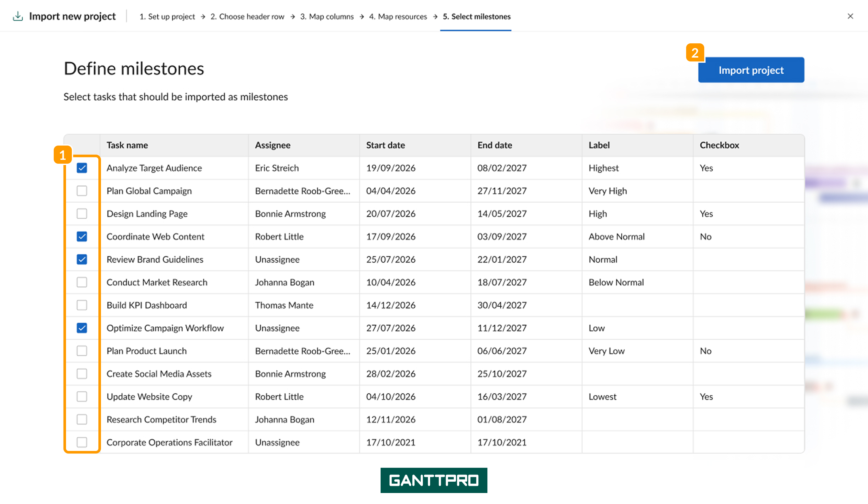Viewport: 868px width, 504px height.
Task: Go to step 4 Map resources
Action: (x=398, y=16)
